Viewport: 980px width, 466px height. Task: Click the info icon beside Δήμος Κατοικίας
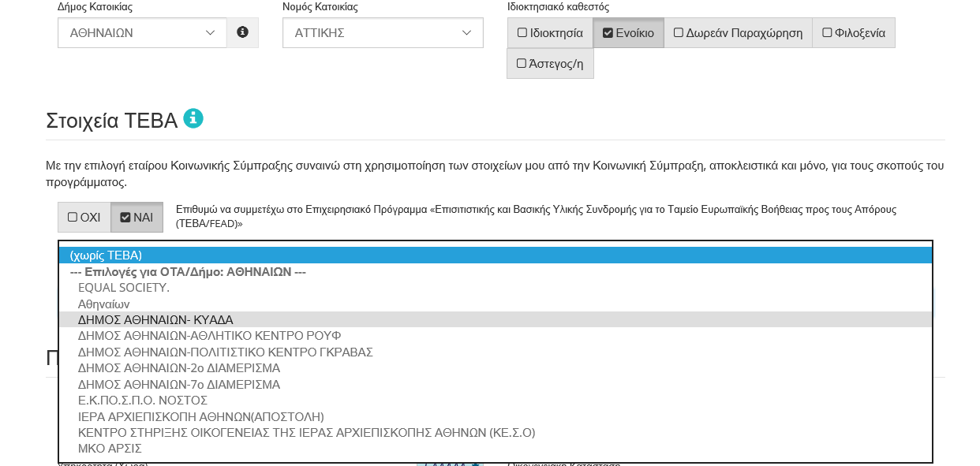pyautogui.click(x=242, y=32)
